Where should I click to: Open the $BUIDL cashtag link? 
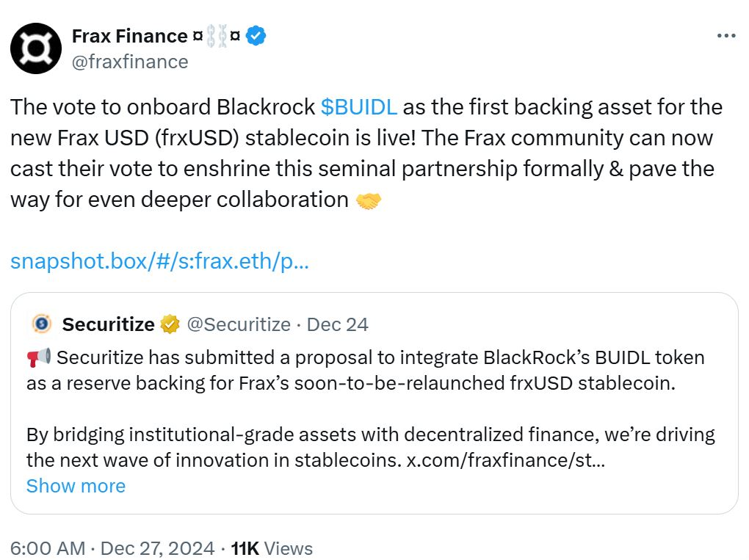pyautogui.click(x=360, y=106)
